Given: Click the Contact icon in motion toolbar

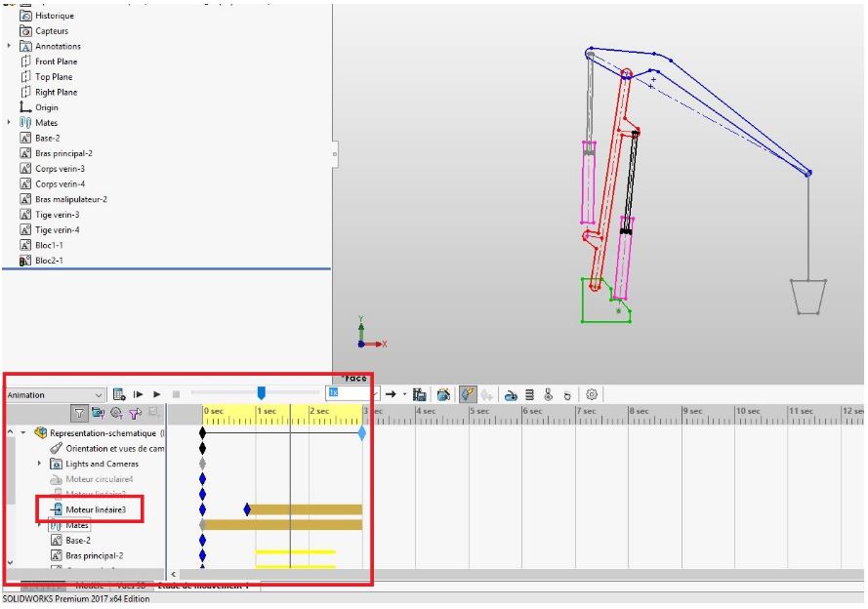Looking at the screenshot, I should click(548, 394).
